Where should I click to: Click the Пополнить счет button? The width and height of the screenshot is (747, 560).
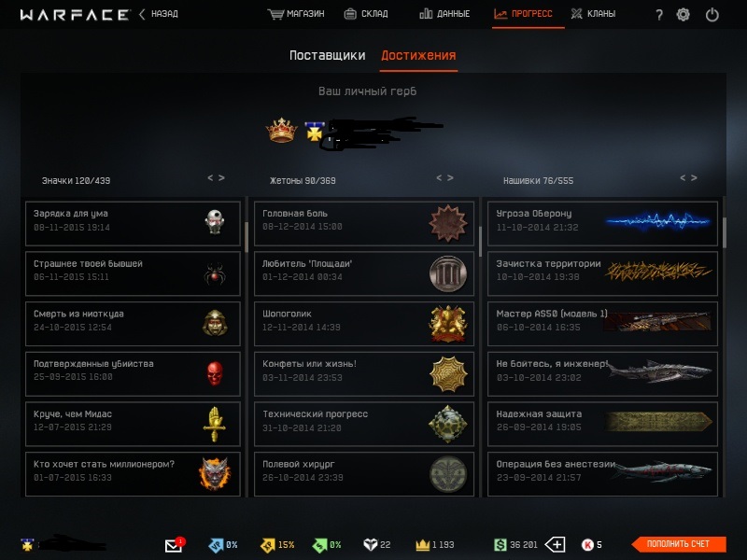(x=678, y=544)
